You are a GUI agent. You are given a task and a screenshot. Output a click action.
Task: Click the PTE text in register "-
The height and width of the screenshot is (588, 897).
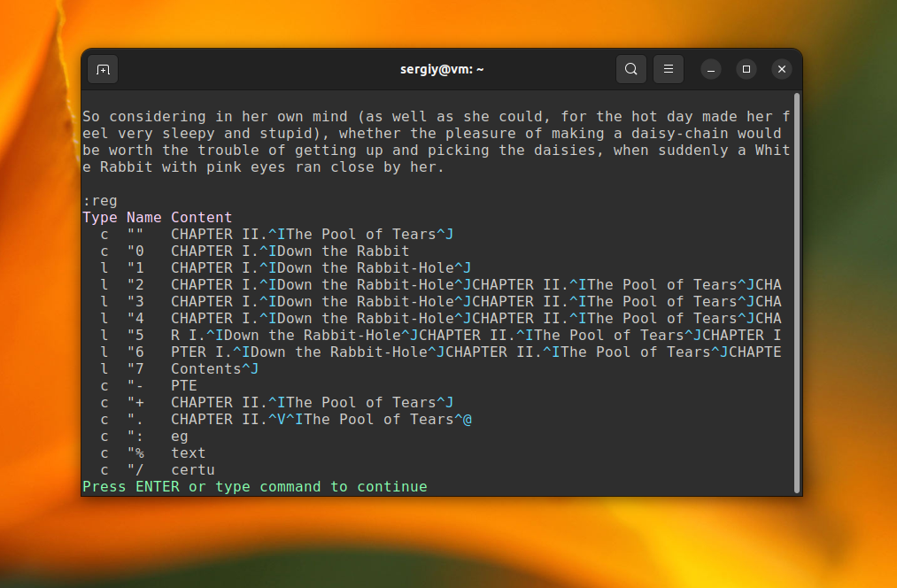[x=183, y=385]
